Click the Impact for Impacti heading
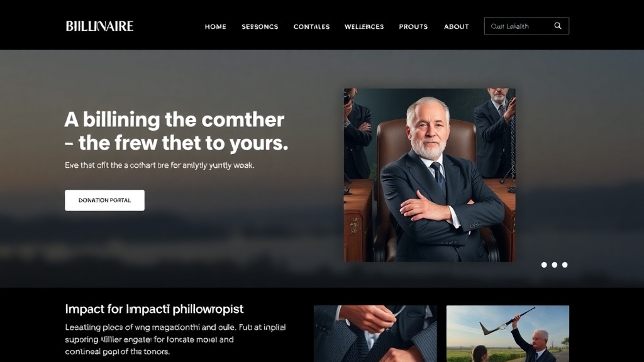Image resolution: width=644 pixels, height=362 pixels. 154,309
